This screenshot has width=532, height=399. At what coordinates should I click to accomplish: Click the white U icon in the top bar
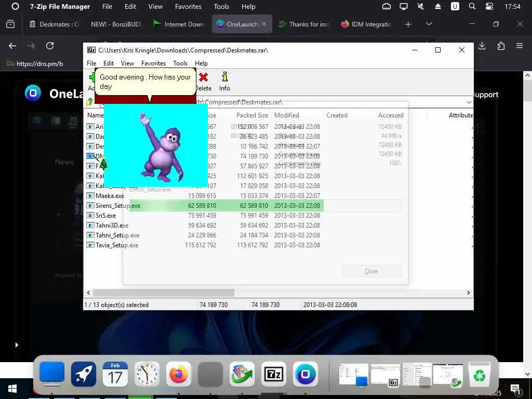(x=455, y=6)
